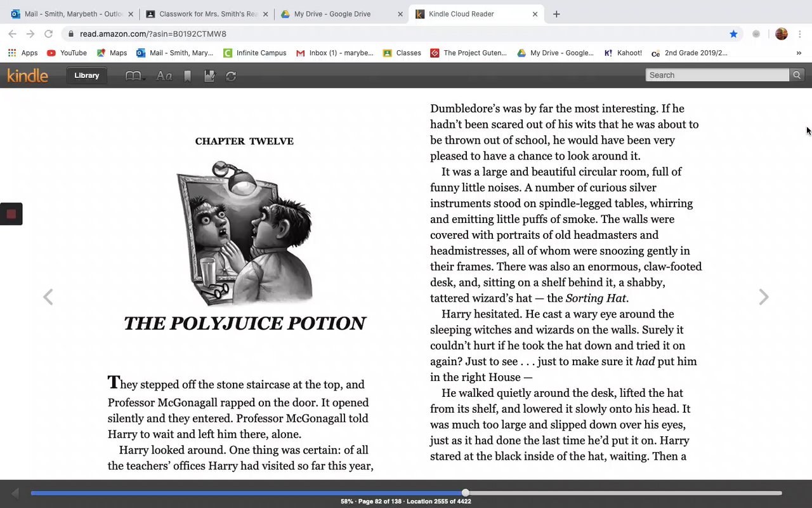This screenshot has height=508, width=812.
Task: Open the Kahoot! bookmark
Action: pyautogui.click(x=623, y=53)
